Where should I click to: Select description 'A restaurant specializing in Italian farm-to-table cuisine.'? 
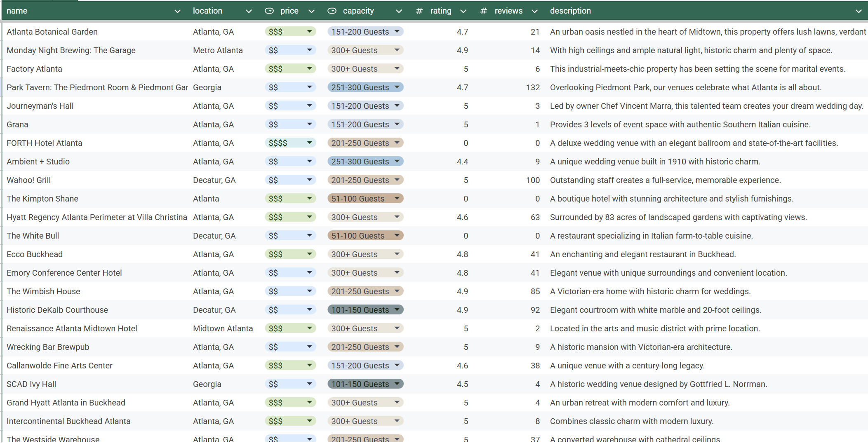pyautogui.click(x=706, y=236)
